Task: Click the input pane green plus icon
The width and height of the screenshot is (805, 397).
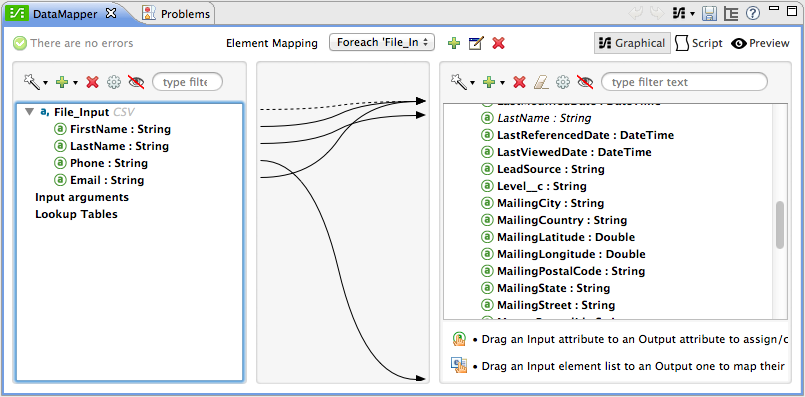Action: tap(62, 82)
